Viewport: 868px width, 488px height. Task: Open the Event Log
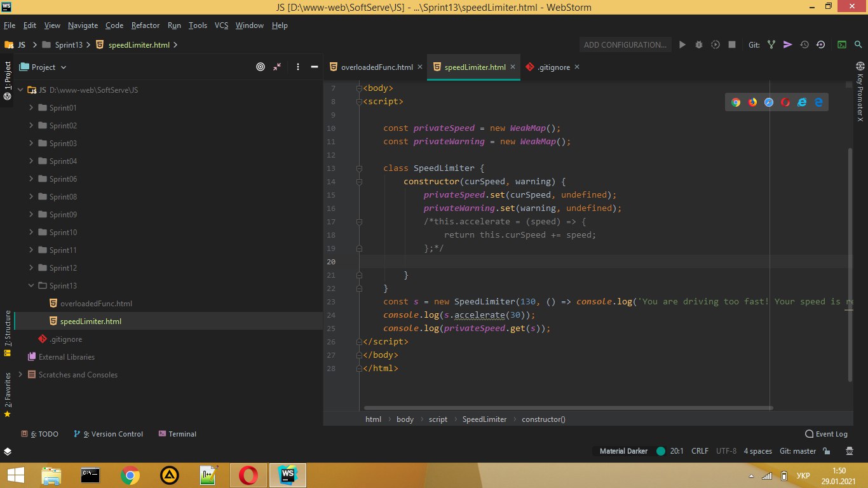click(x=826, y=434)
